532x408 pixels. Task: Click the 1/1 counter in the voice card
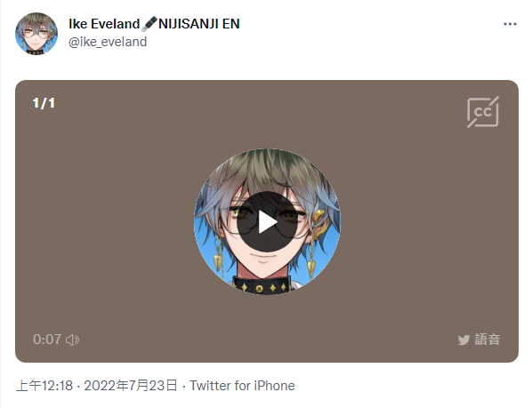tap(44, 103)
